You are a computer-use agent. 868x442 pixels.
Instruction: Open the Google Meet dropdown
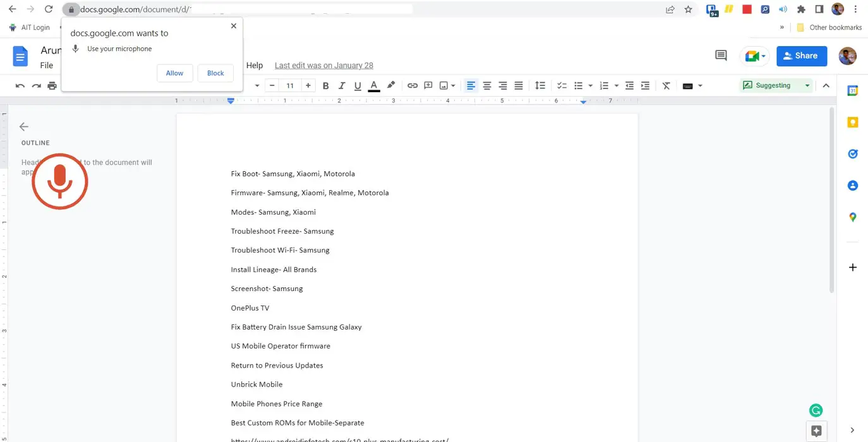pos(755,56)
